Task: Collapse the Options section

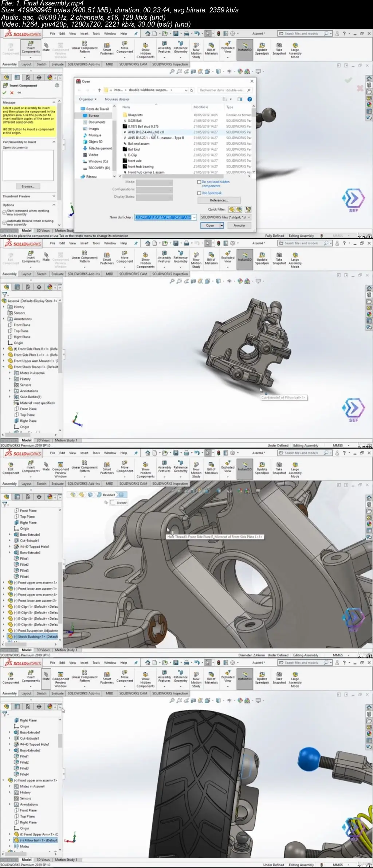Action: coord(54,205)
